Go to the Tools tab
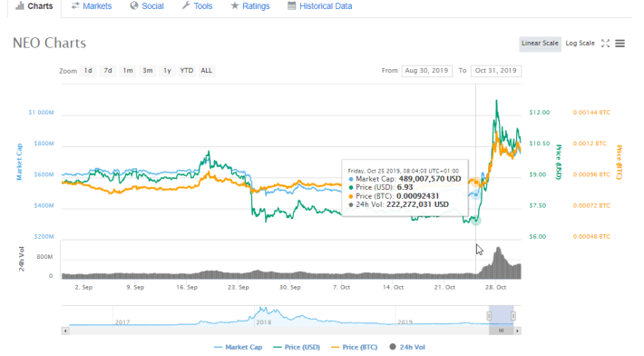This screenshot has width=644, height=356. 197,6
